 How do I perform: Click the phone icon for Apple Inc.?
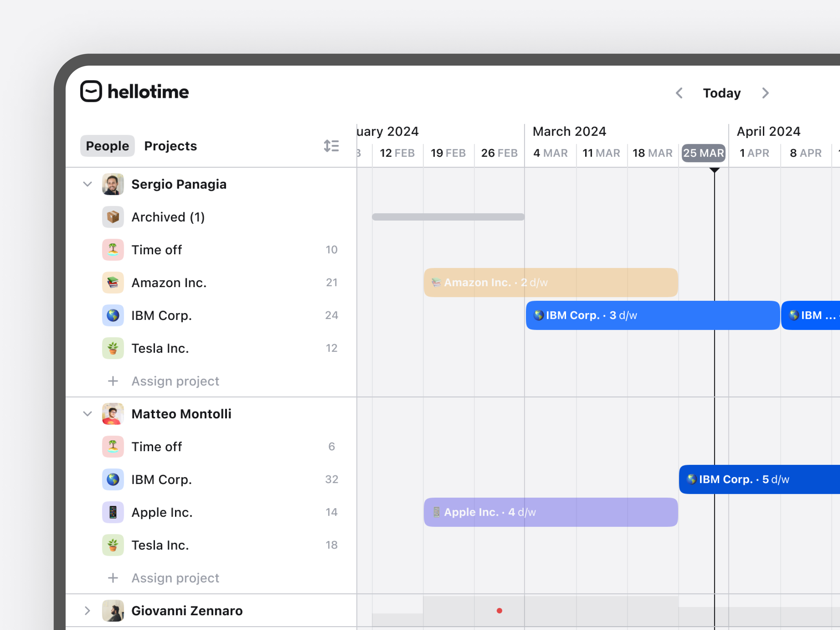tap(113, 512)
